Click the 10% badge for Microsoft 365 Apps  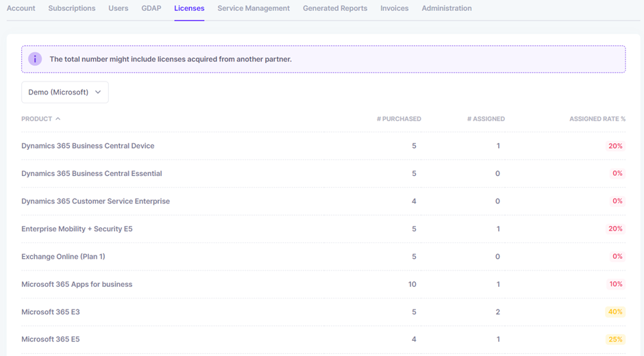tap(616, 284)
